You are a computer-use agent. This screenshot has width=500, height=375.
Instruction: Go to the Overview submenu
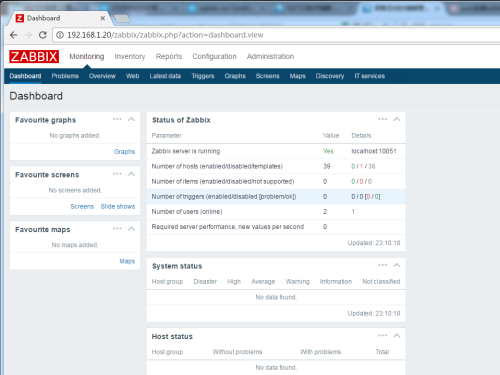point(102,76)
